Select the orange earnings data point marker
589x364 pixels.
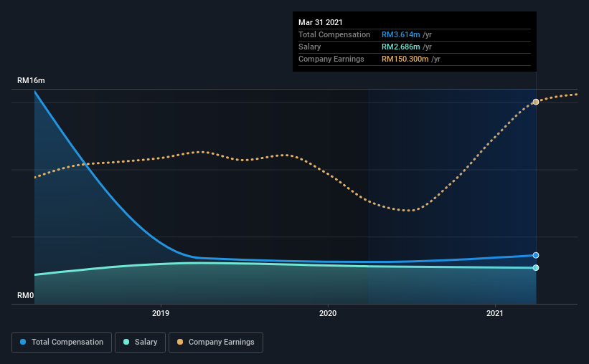coord(536,102)
